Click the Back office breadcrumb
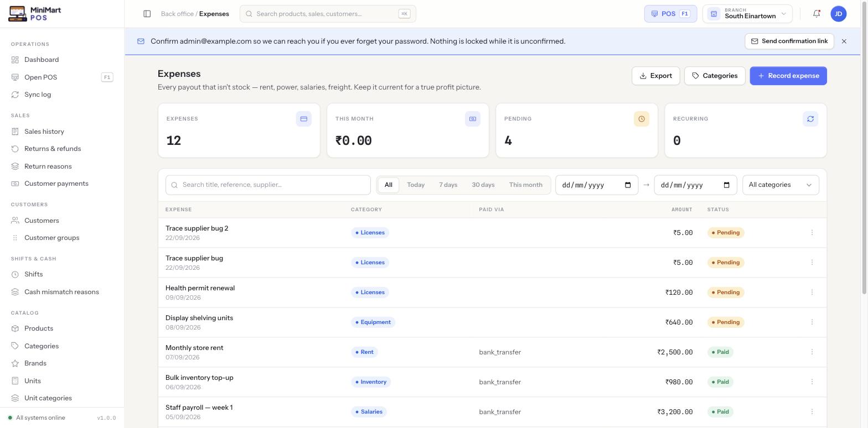The image size is (868, 428). coord(177,14)
